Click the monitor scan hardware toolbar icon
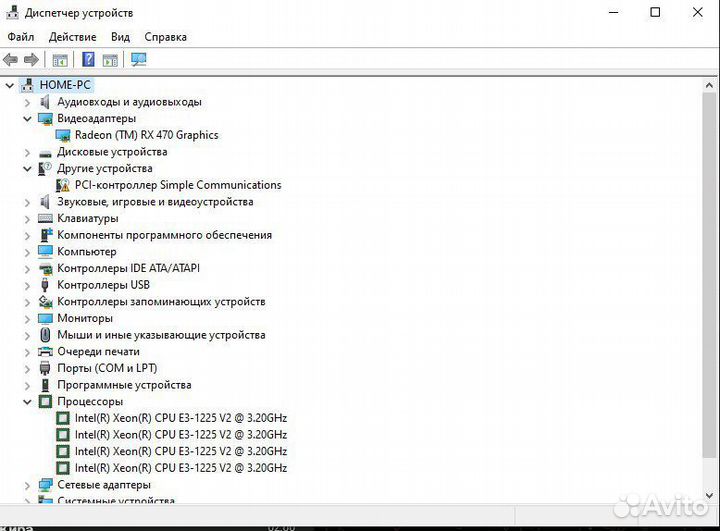 click(138, 60)
